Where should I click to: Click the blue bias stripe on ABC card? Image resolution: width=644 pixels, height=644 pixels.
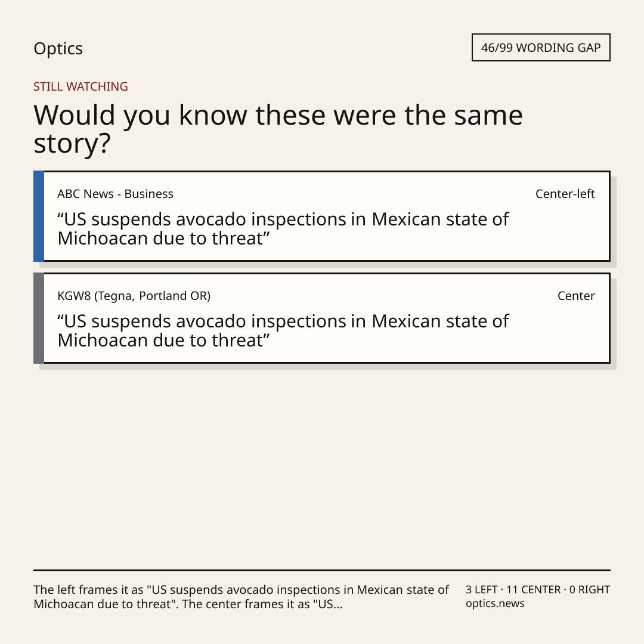pos(39,216)
